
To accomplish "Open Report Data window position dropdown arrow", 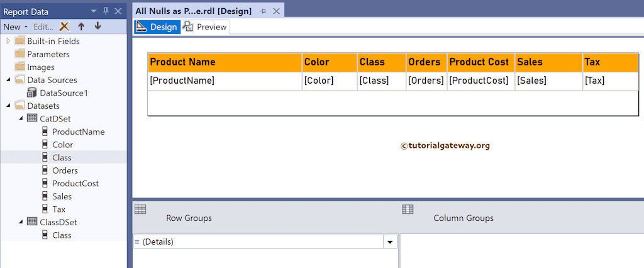I will (x=94, y=11).
